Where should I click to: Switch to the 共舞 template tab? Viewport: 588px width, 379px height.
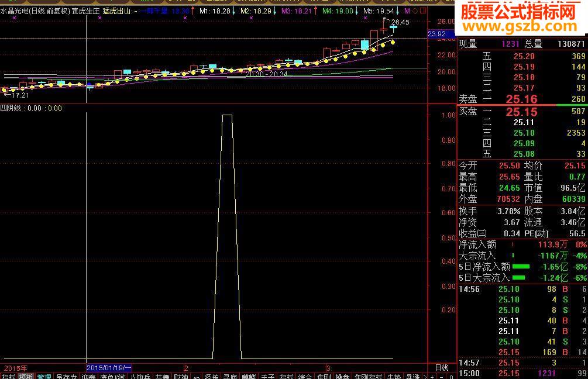(x=163, y=376)
